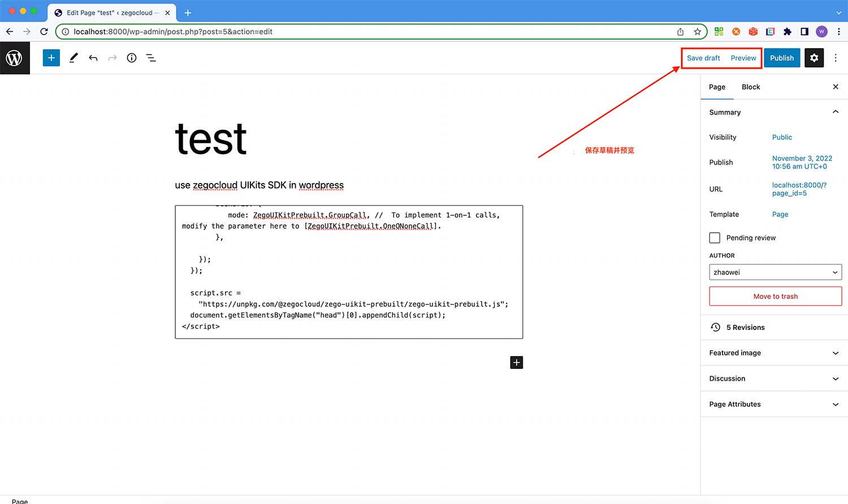
Task: Click the WordPress logo to view pages
Action: [x=15, y=58]
